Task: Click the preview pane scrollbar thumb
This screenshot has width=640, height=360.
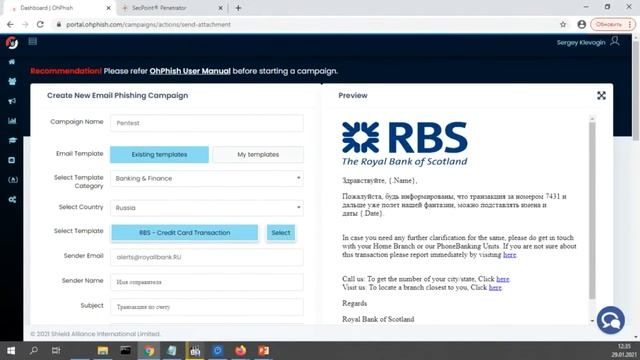Action: tap(592, 210)
